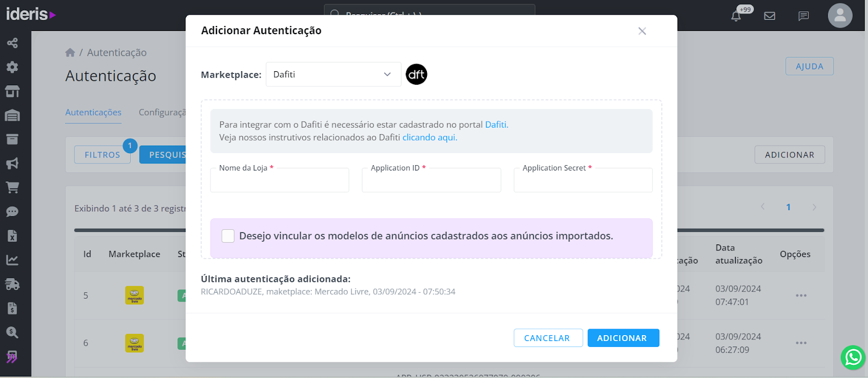
Task: Click the RICARDOADUZE last authentication text
Action: [328, 292]
